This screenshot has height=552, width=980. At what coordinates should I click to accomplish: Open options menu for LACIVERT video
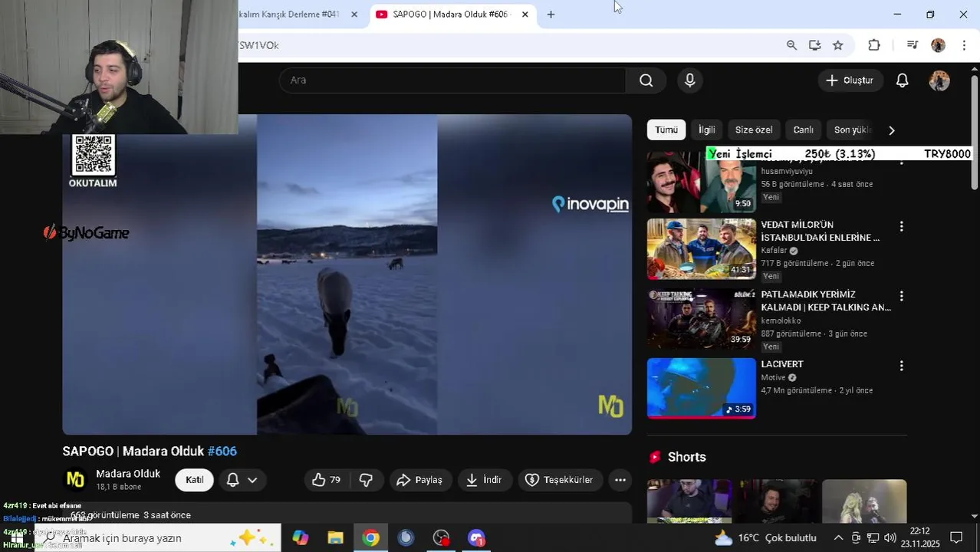[x=901, y=366]
